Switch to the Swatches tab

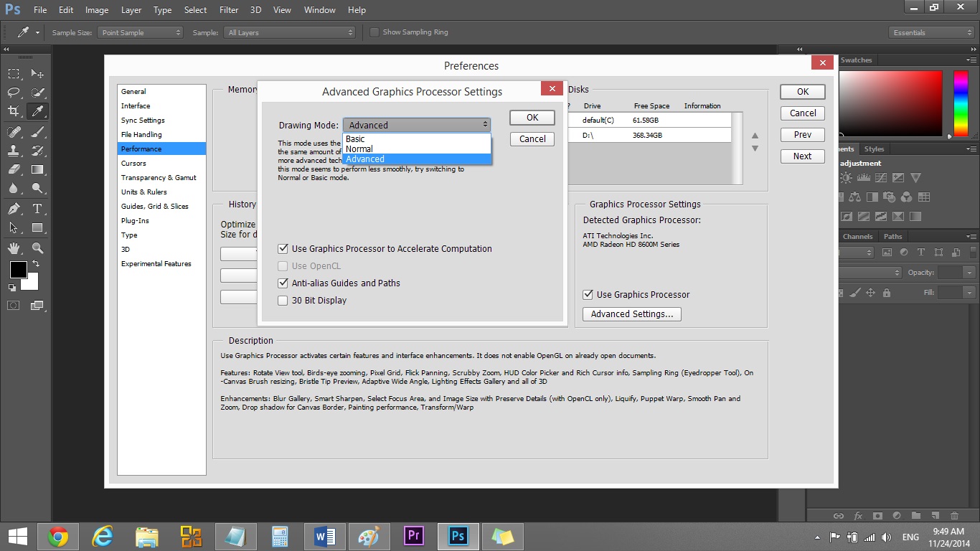[856, 60]
